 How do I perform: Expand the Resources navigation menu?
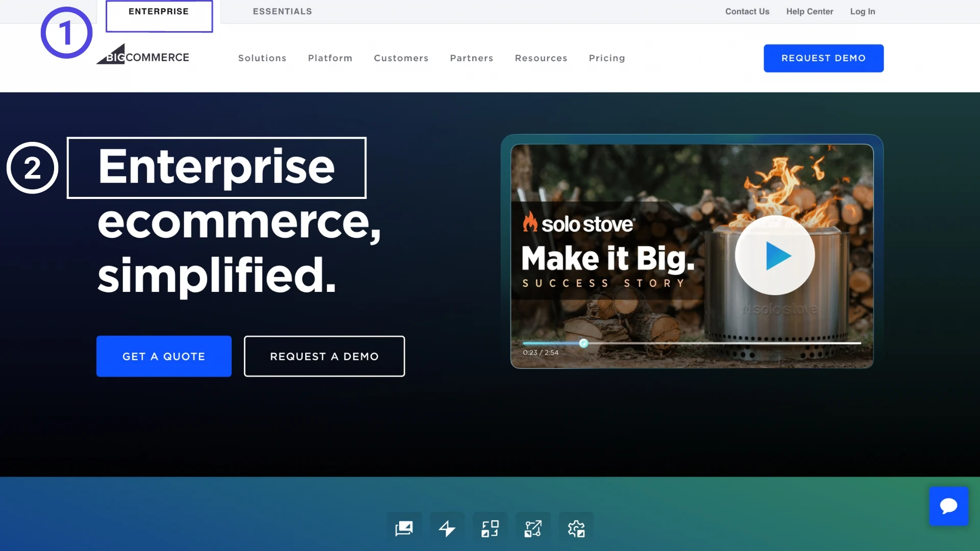pos(541,58)
